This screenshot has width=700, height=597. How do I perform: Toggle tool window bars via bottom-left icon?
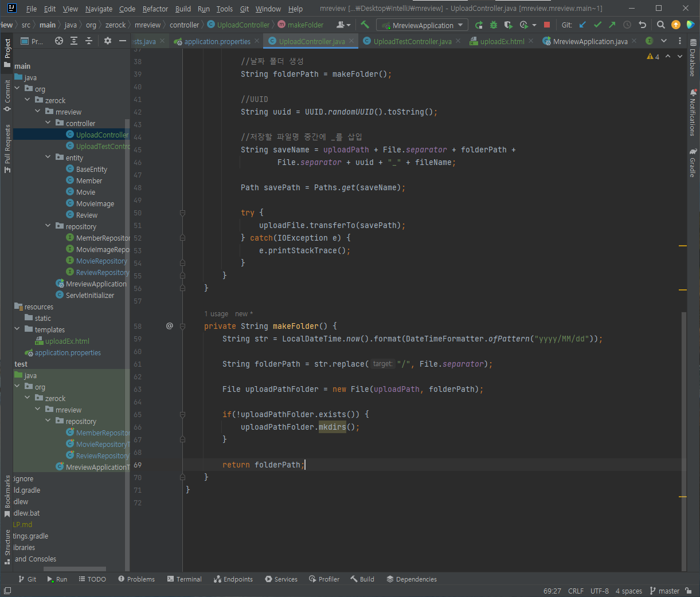pyautogui.click(x=7, y=591)
